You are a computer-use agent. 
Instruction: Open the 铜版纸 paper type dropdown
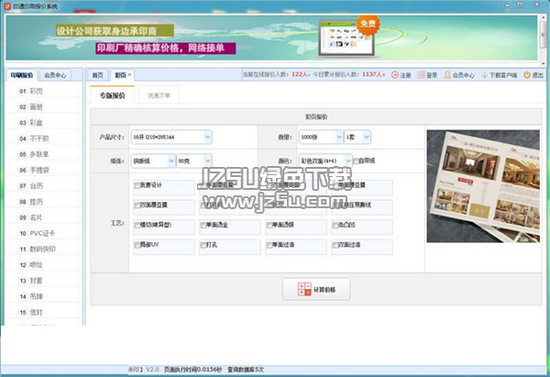point(171,161)
